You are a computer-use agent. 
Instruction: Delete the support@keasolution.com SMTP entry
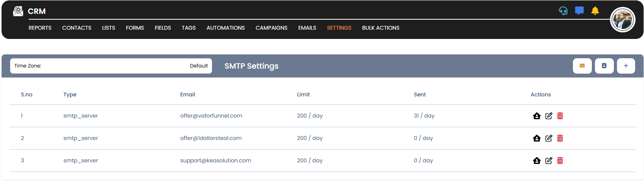click(x=560, y=160)
